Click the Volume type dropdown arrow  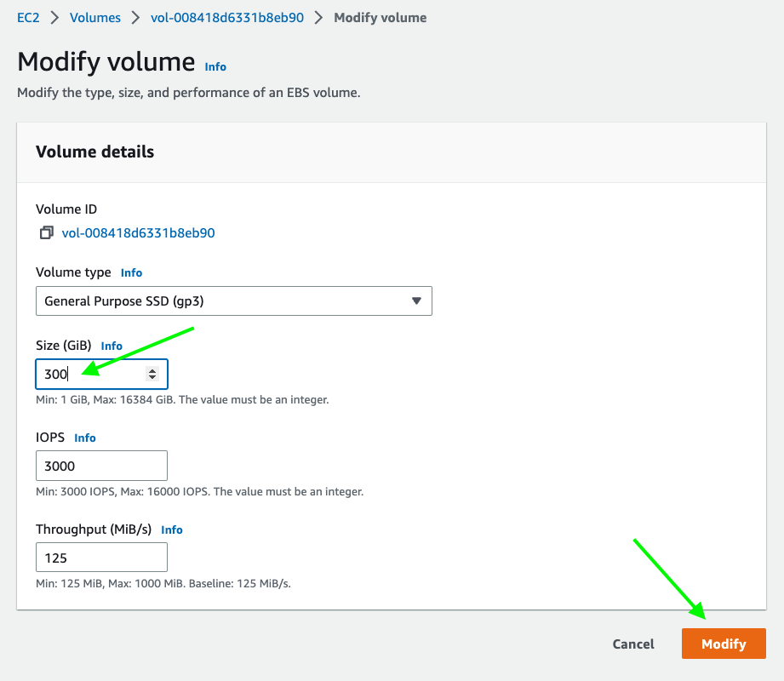click(416, 301)
